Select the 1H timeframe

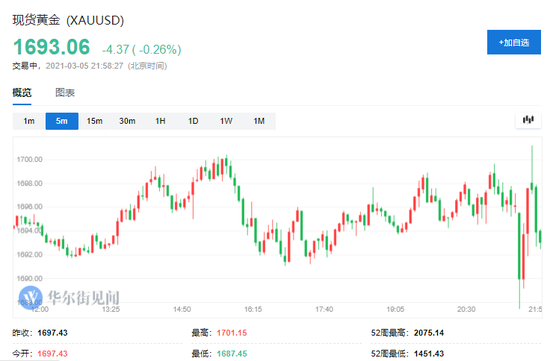(x=160, y=121)
